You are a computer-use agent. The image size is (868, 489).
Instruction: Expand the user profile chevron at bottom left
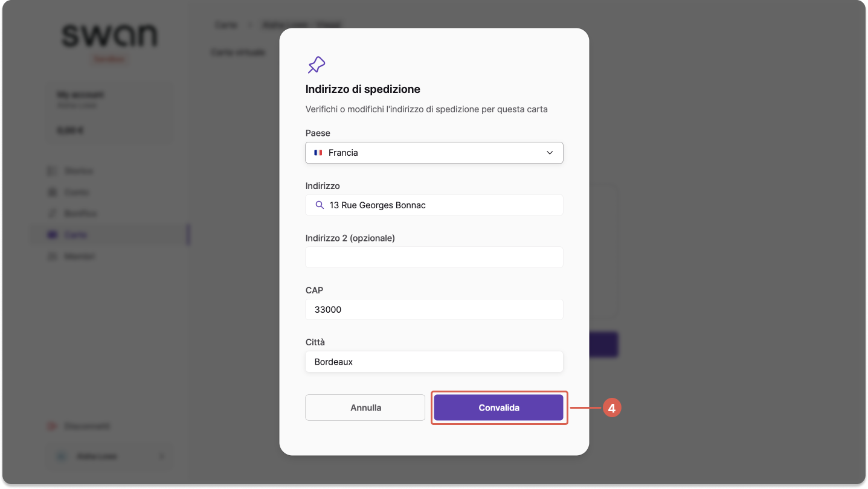(161, 456)
